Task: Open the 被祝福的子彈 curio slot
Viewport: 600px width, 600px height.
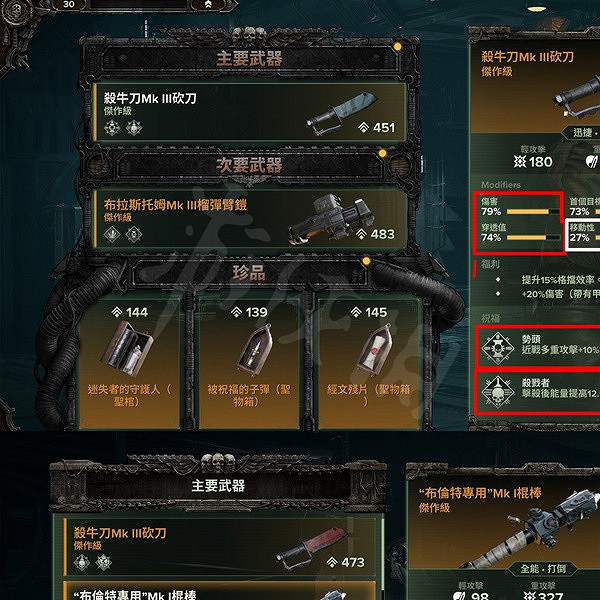Action: point(249,364)
